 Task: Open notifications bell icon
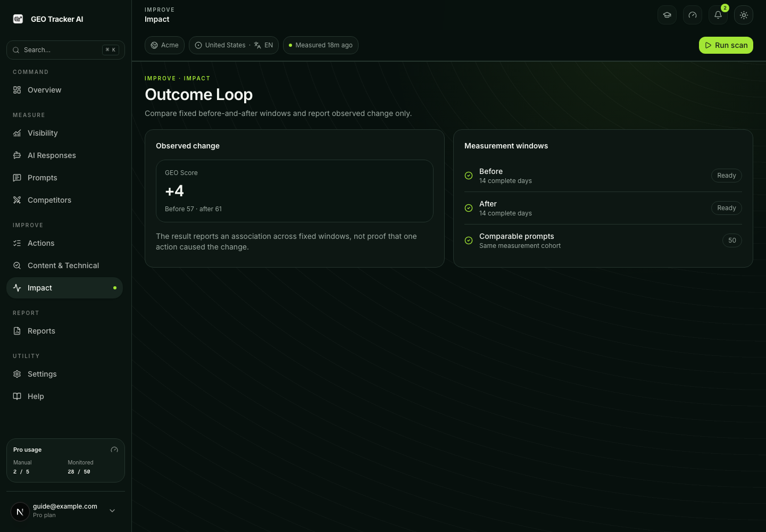coord(718,15)
